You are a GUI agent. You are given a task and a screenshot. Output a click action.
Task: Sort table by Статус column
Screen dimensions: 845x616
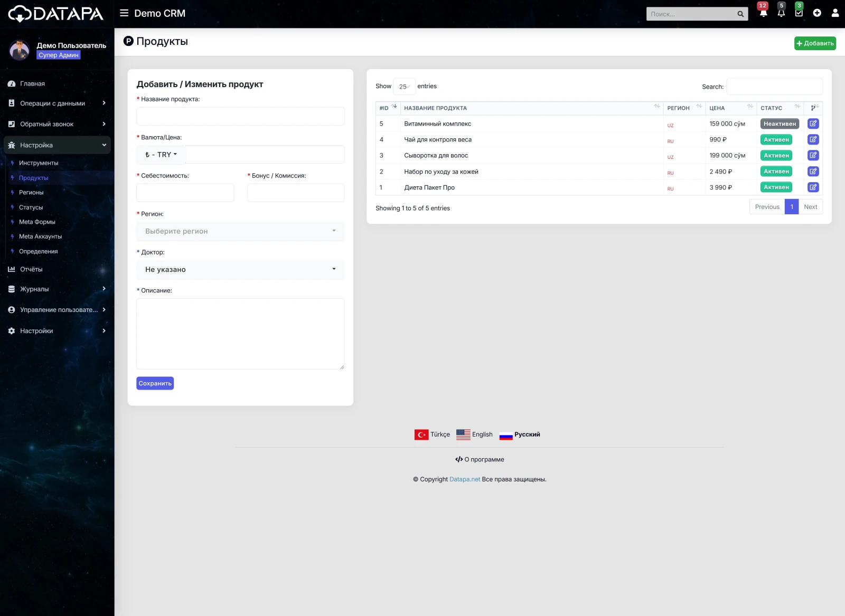780,108
